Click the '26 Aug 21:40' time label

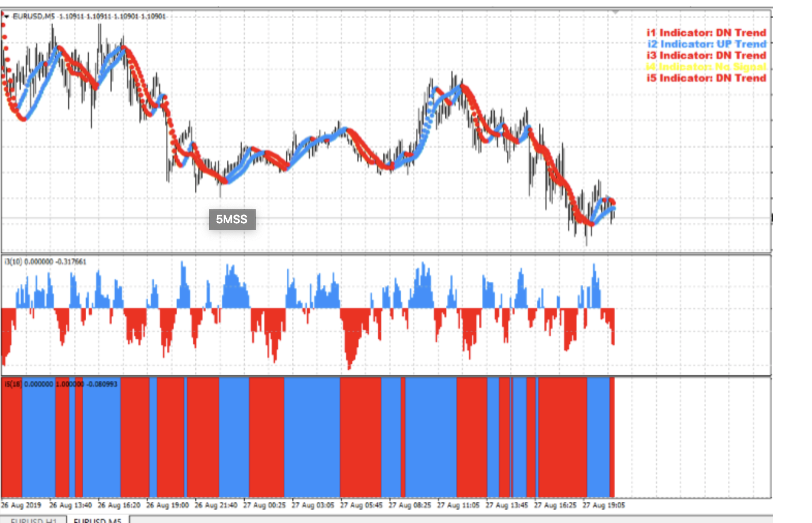[216, 505]
